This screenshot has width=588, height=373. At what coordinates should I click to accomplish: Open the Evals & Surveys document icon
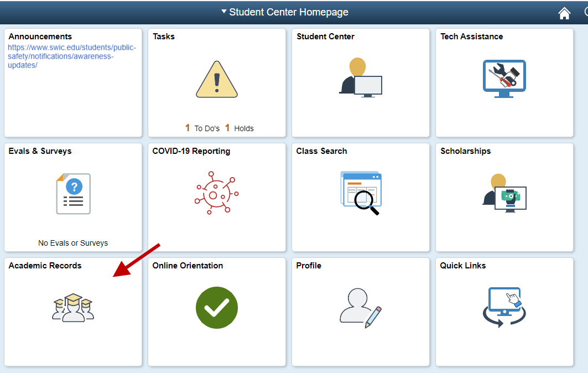tap(73, 194)
